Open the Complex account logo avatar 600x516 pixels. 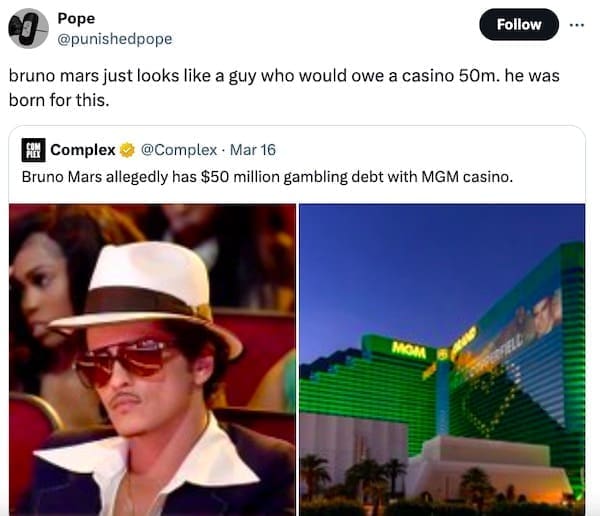pyautogui.click(x=33, y=150)
